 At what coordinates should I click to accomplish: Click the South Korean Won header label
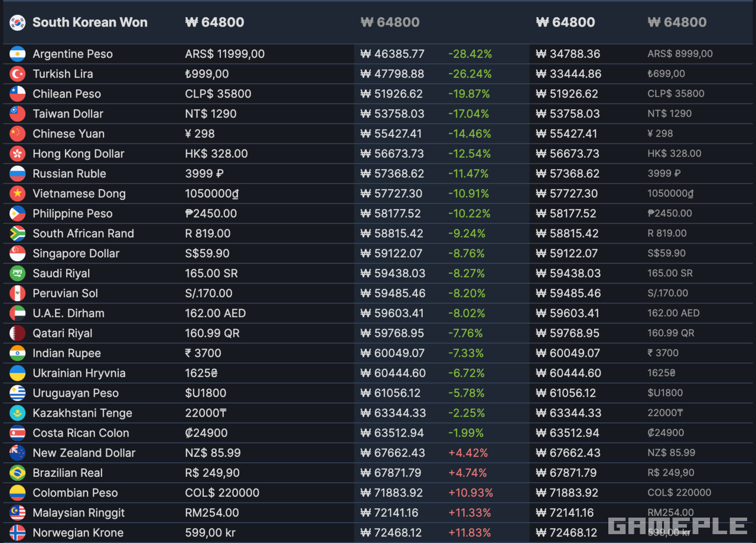(x=90, y=22)
